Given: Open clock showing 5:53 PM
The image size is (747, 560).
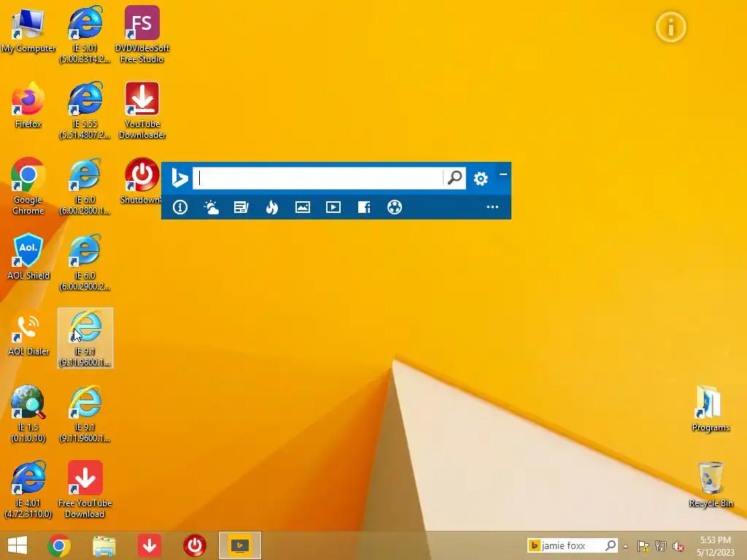Looking at the screenshot, I should [716, 546].
